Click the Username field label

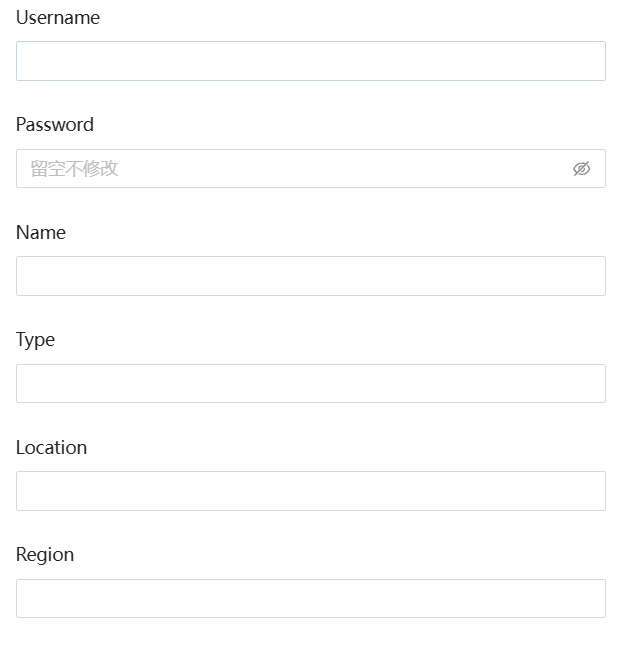coord(58,18)
